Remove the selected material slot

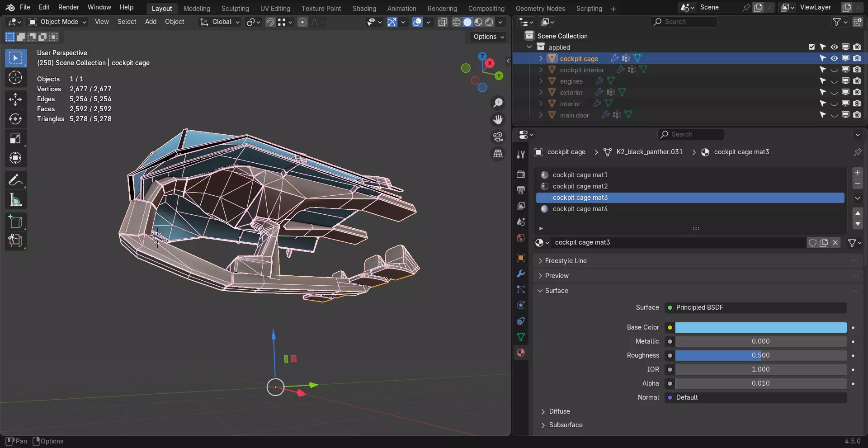click(857, 184)
